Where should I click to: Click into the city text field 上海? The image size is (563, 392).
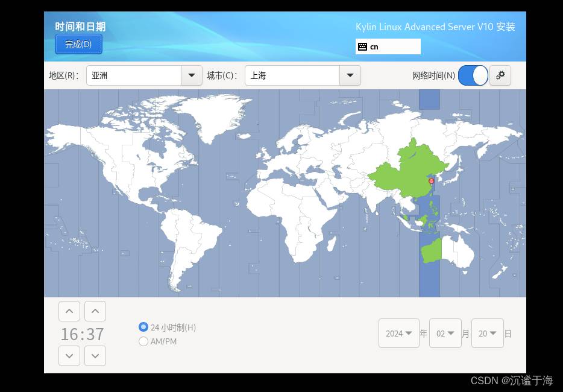coord(292,75)
